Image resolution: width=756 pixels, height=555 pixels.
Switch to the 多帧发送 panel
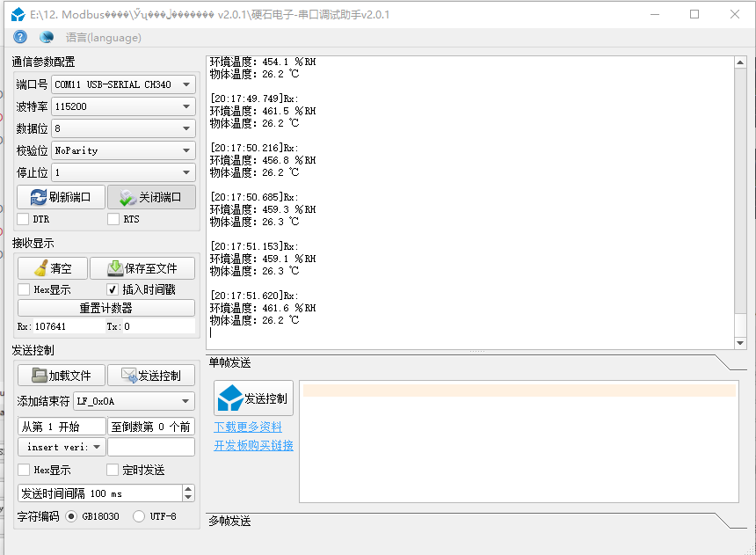230,522
